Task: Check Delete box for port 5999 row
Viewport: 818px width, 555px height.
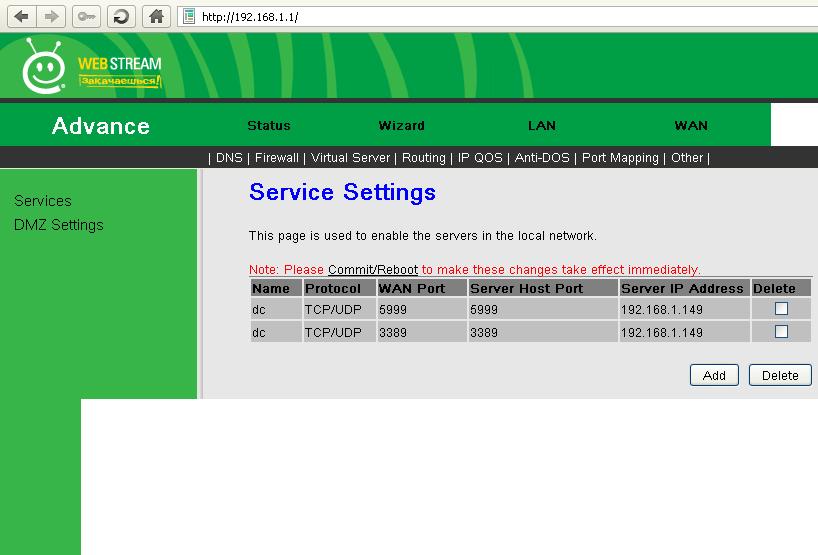Action: [781, 309]
